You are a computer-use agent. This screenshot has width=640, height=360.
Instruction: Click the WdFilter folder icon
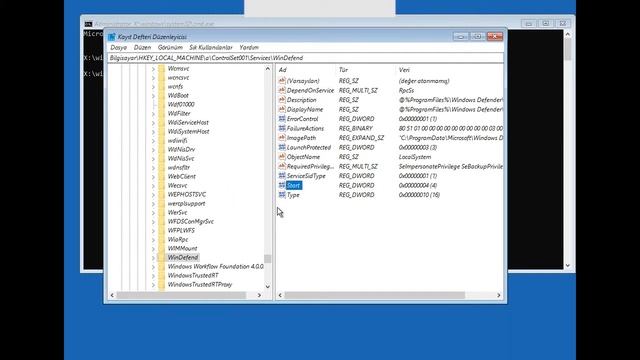click(x=162, y=113)
